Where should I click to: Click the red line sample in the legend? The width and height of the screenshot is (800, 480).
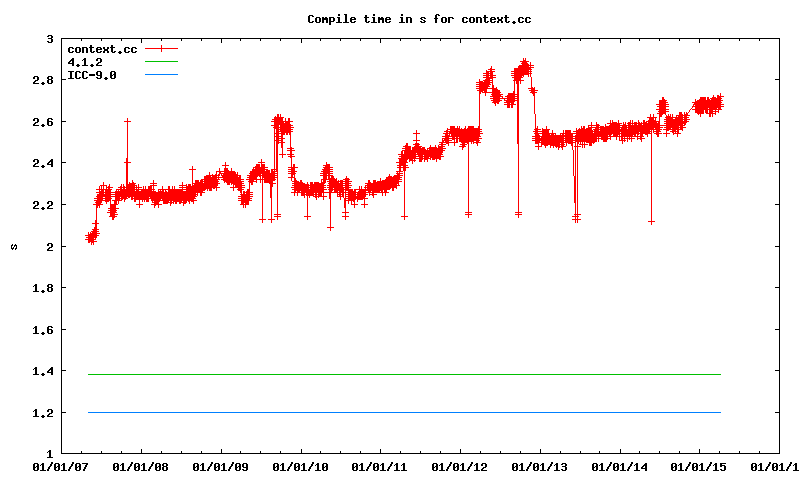[x=160, y=49]
